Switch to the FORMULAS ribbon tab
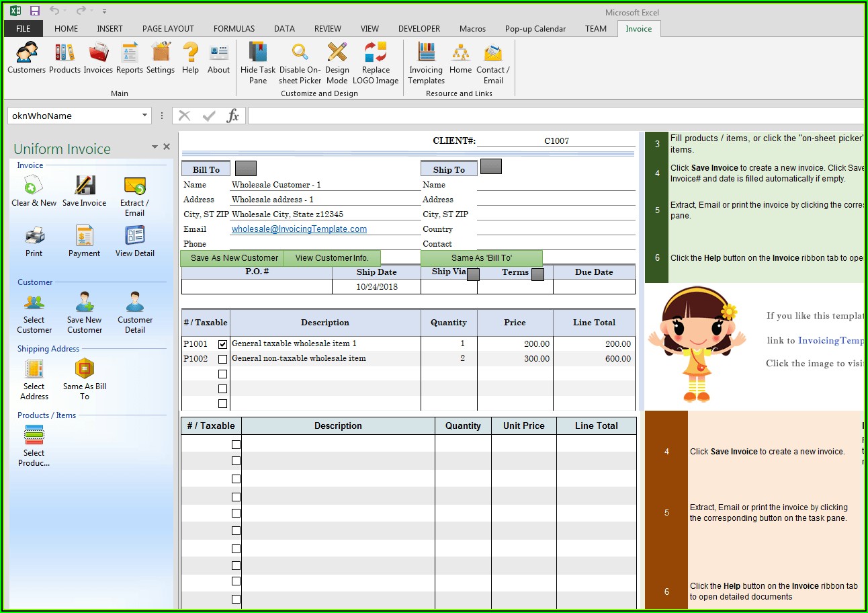 (x=234, y=29)
